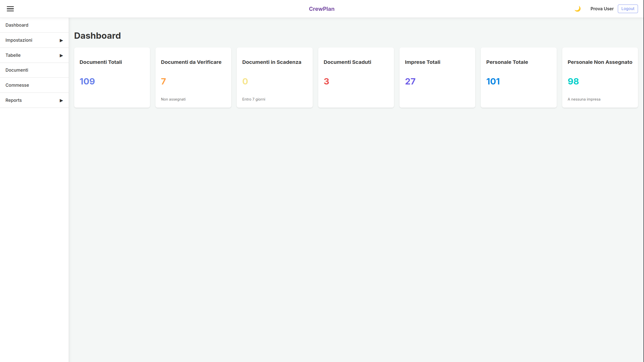Expand the Impostazioni submenu
This screenshot has height=362, width=644.
point(34,40)
